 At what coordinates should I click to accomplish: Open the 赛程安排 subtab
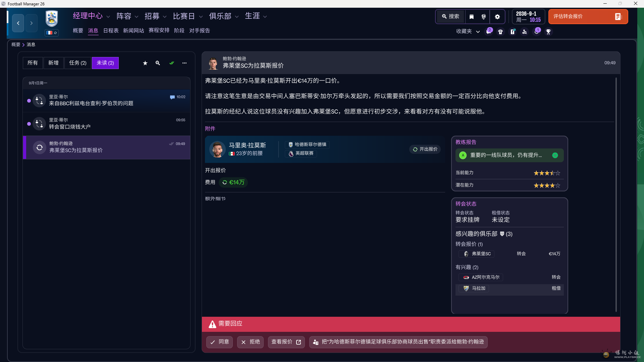click(159, 30)
